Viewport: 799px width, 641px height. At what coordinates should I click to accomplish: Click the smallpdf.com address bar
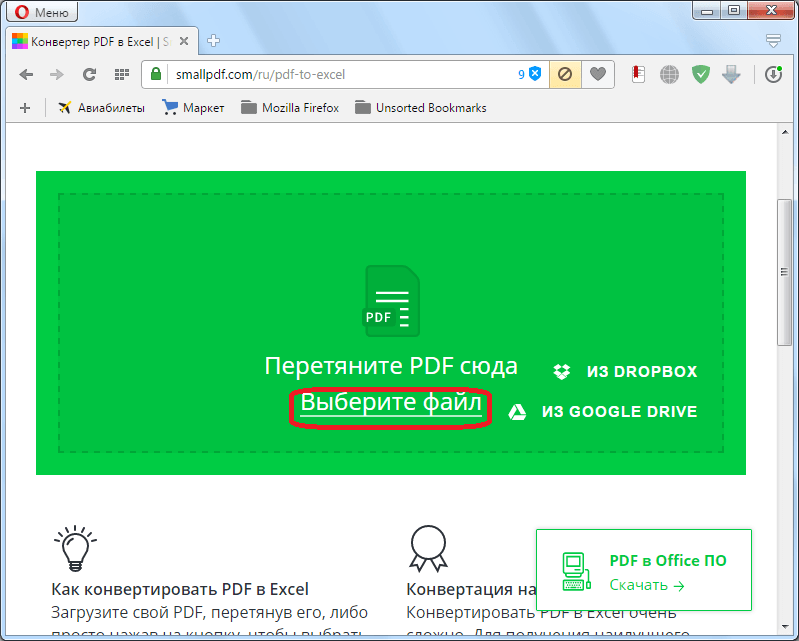click(x=330, y=74)
